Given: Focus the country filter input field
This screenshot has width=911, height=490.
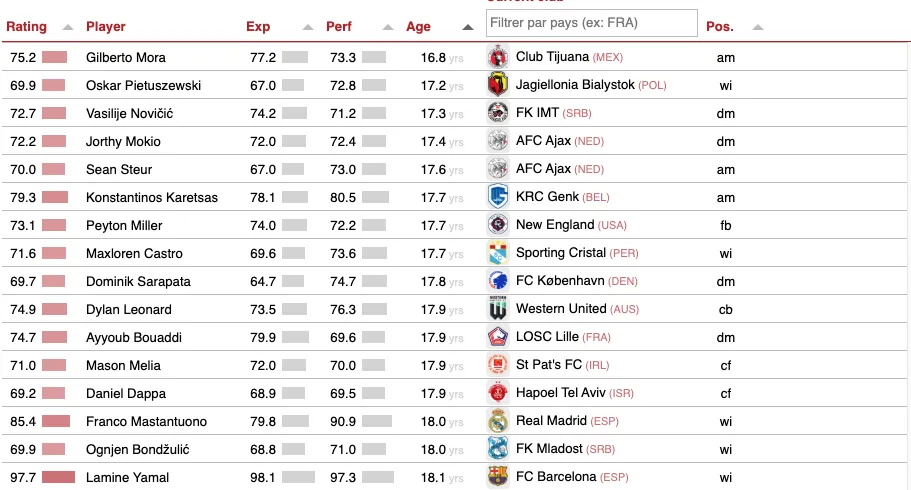Looking at the screenshot, I should click(591, 22).
